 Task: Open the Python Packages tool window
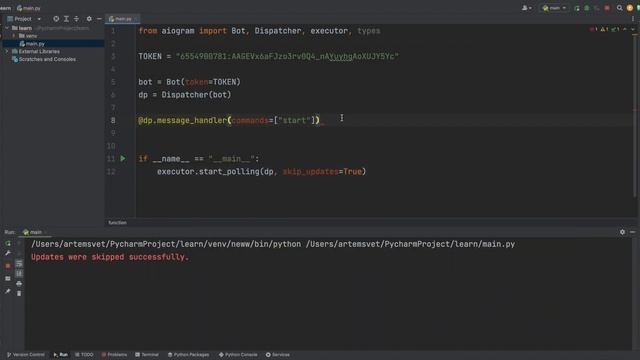tap(188, 355)
